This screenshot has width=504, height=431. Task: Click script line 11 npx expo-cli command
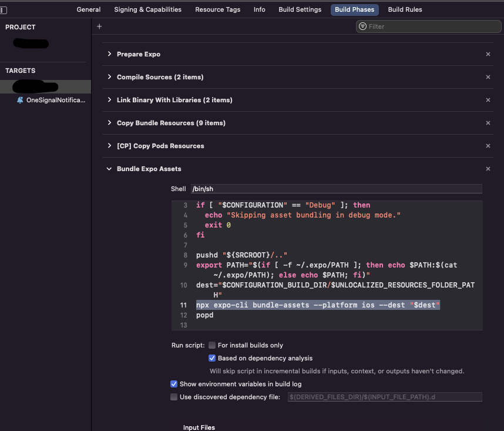(x=318, y=305)
